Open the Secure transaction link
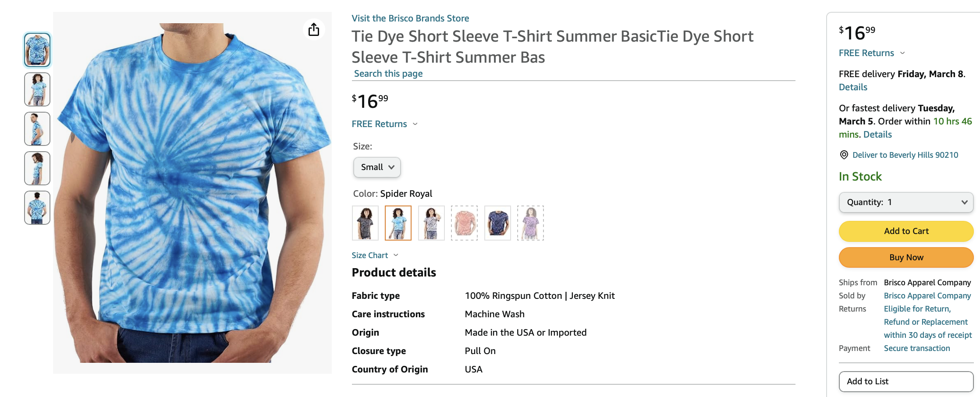This screenshot has width=980, height=397. pos(917,348)
